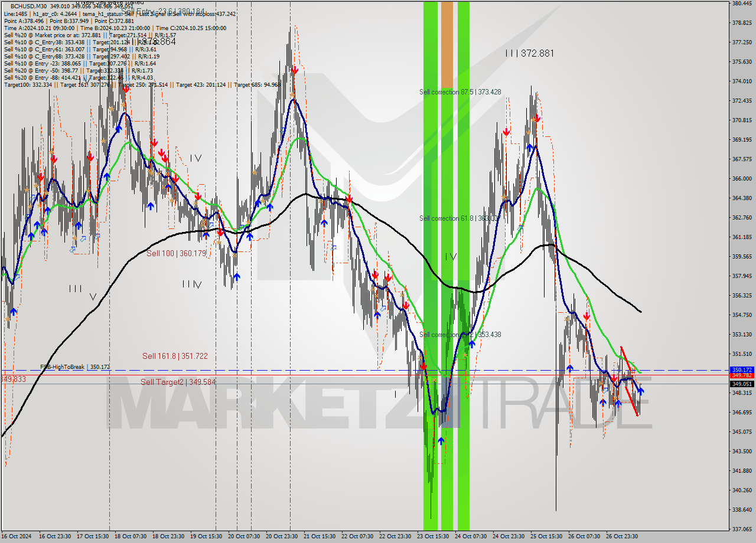Screen dimensions: 756x543
Task: Click the 'I I I 372.881' wave label
Action: click(529, 53)
